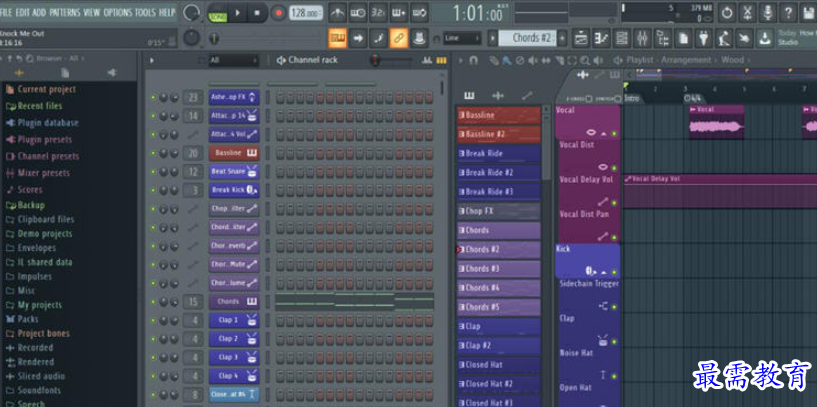Toggle the link-to-controller icon highlighted orange
817x407 pixels.
pos(399,38)
